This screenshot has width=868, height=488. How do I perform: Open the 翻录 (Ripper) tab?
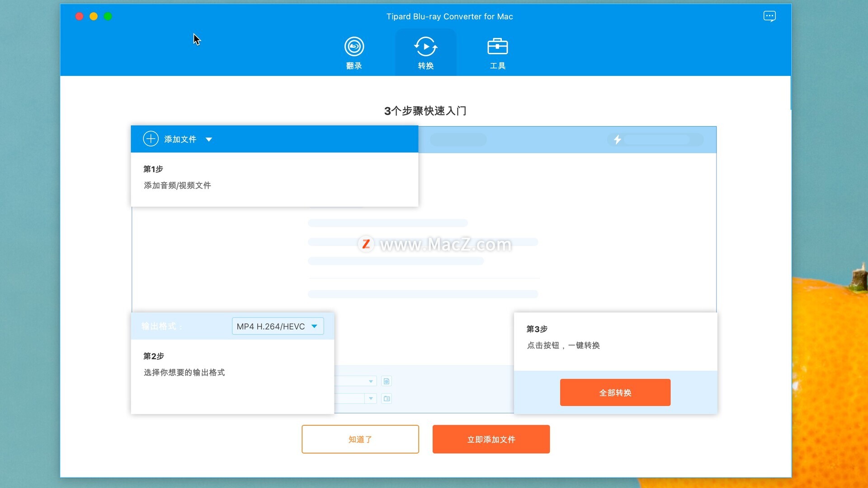[354, 53]
